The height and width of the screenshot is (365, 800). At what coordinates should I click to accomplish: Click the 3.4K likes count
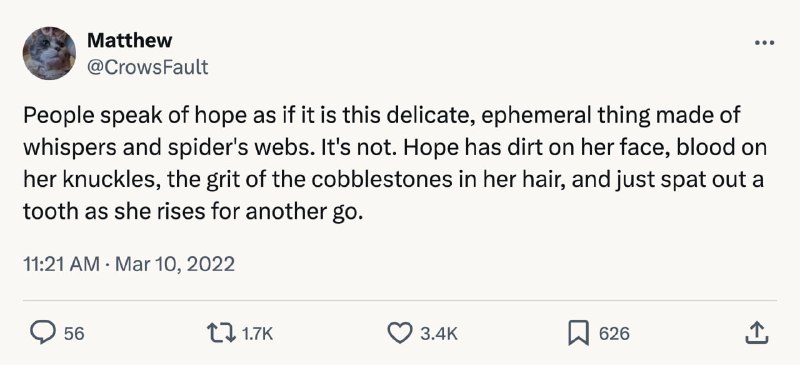click(439, 334)
